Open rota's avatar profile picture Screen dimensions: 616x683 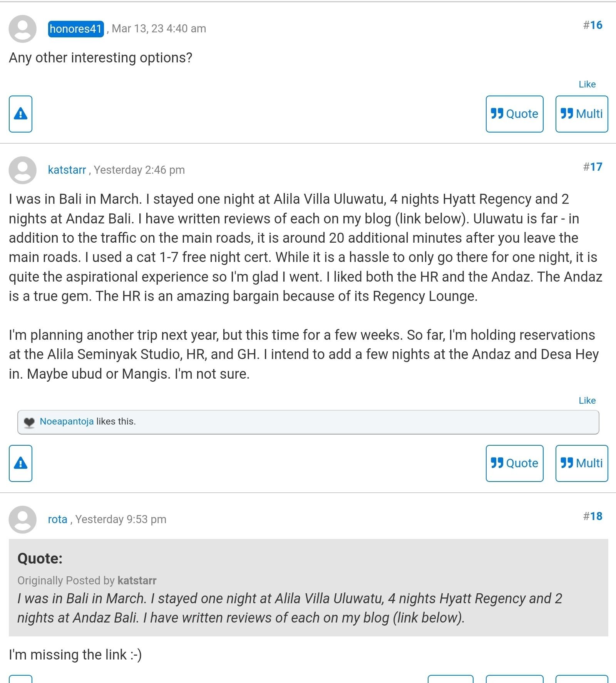pyautogui.click(x=23, y=520)
